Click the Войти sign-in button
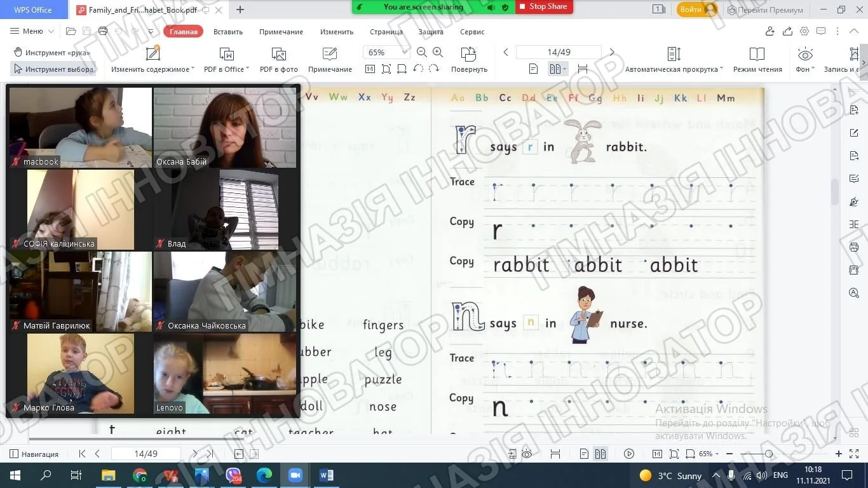 696,10
